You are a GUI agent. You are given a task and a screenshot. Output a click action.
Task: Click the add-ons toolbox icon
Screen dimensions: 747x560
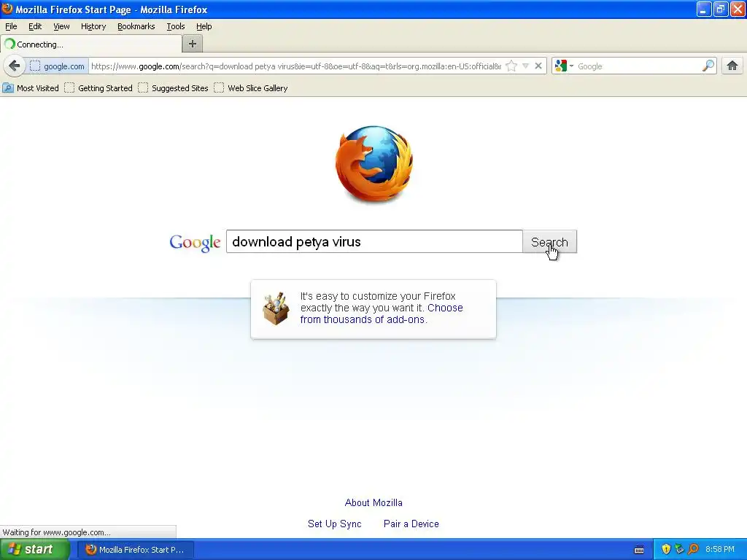[x=276, y=308]
